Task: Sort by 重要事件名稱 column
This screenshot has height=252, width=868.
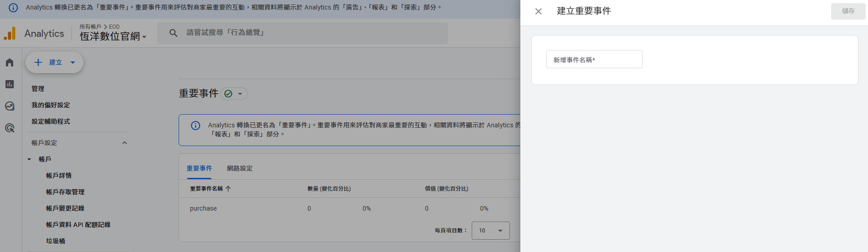Action: [x=210, y=189]
